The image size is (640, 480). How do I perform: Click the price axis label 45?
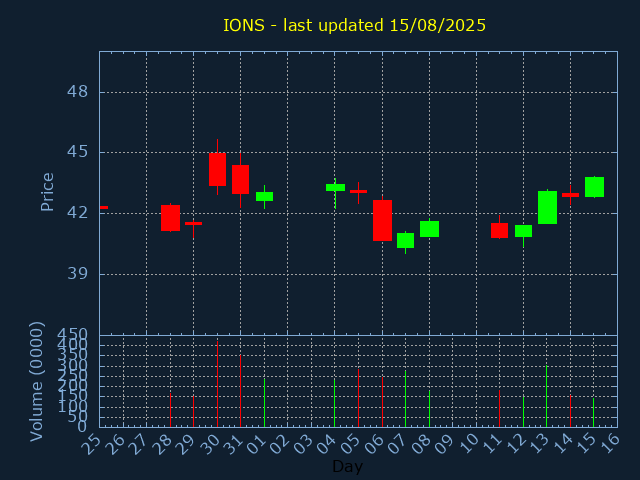[x=77, y=152]
